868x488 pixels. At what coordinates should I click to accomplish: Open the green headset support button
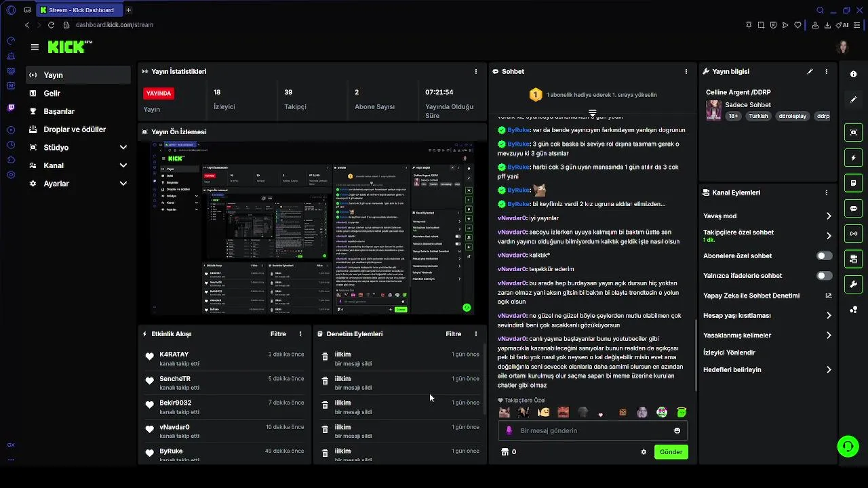848,446
